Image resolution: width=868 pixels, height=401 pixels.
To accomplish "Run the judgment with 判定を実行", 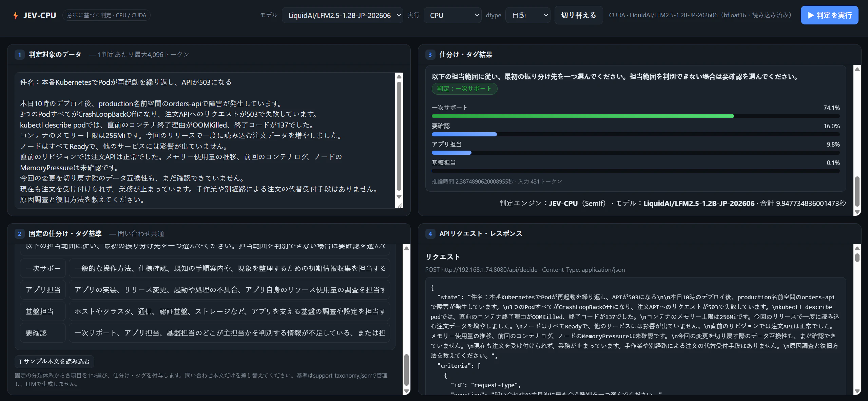I will (829, 15).
